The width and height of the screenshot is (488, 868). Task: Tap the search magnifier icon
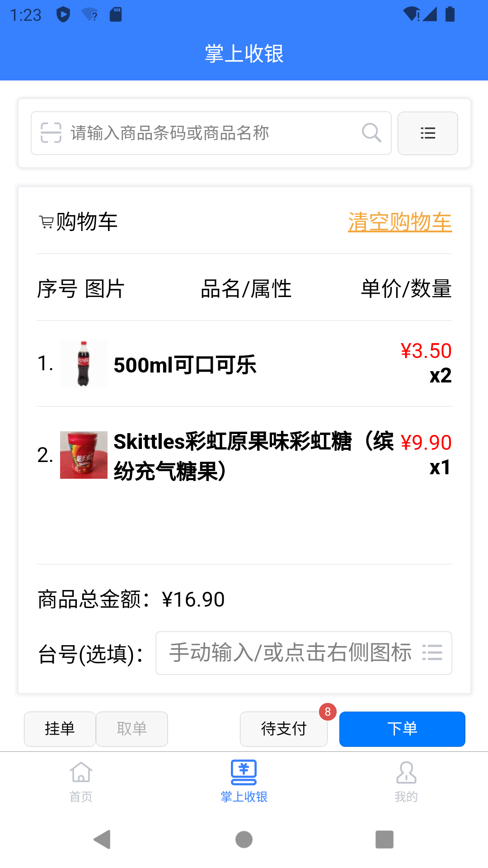pos(371,133)
